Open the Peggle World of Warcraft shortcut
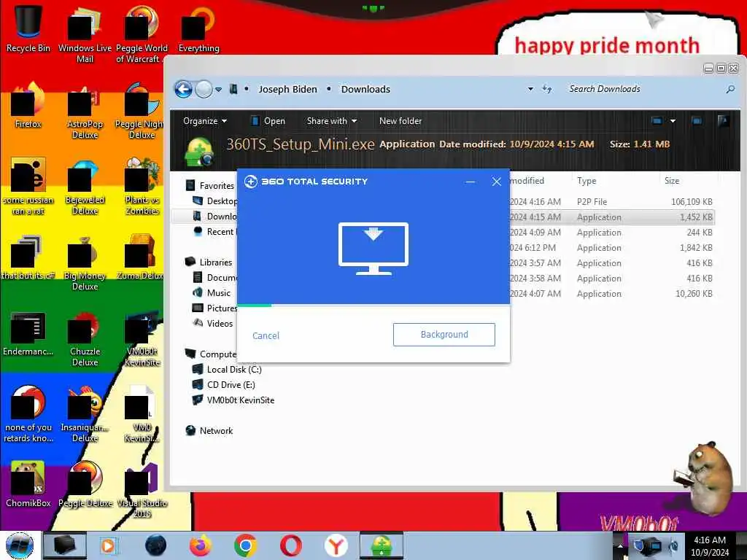This screenshot has height=560, width=747. (142, 34)
